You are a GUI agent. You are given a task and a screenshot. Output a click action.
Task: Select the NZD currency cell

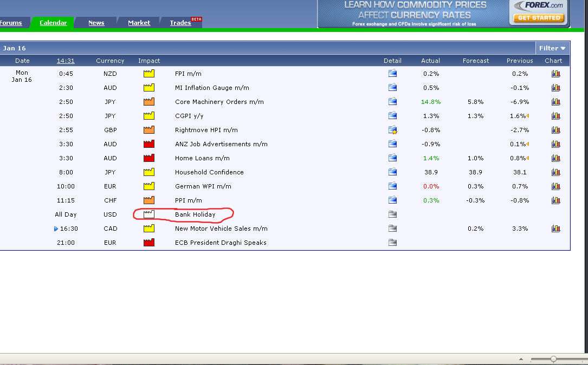coord(110,74)
